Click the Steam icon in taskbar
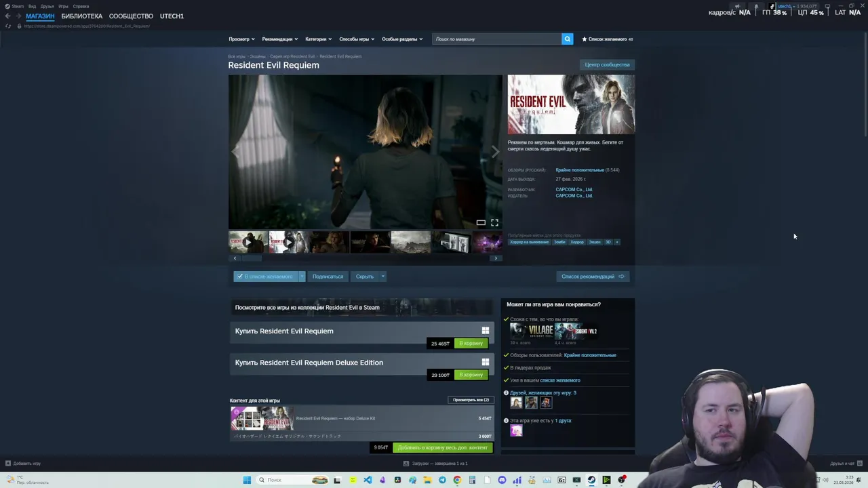 (591, 480)
